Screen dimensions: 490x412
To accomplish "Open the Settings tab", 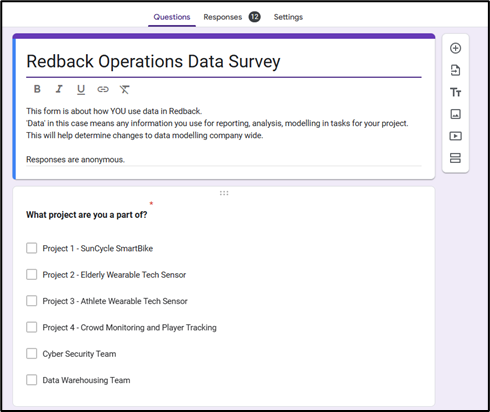I will [288, 17].
